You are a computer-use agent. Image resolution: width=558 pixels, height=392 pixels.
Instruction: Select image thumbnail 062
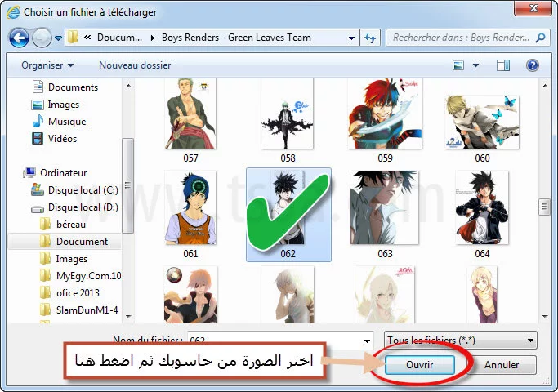point(288,215)
